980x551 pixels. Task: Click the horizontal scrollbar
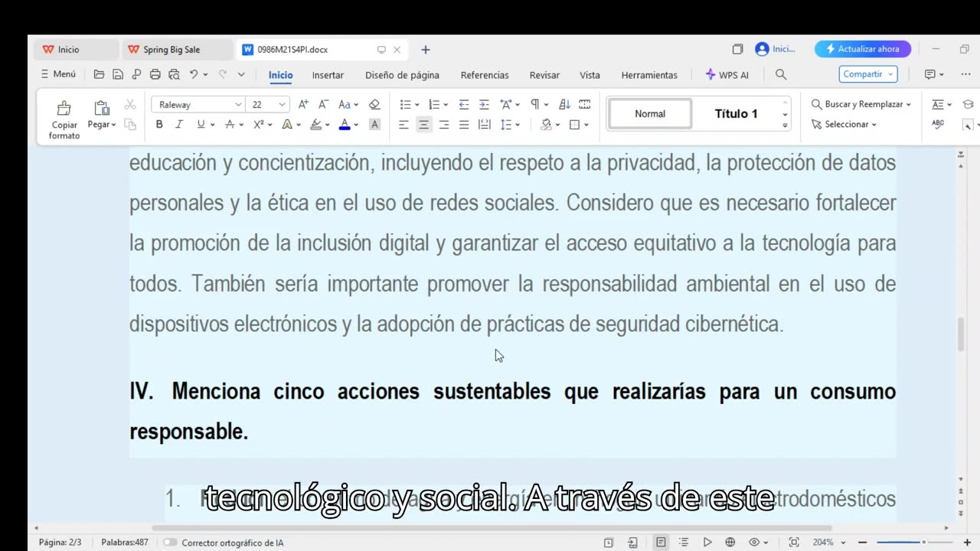[x=492, y=528]
